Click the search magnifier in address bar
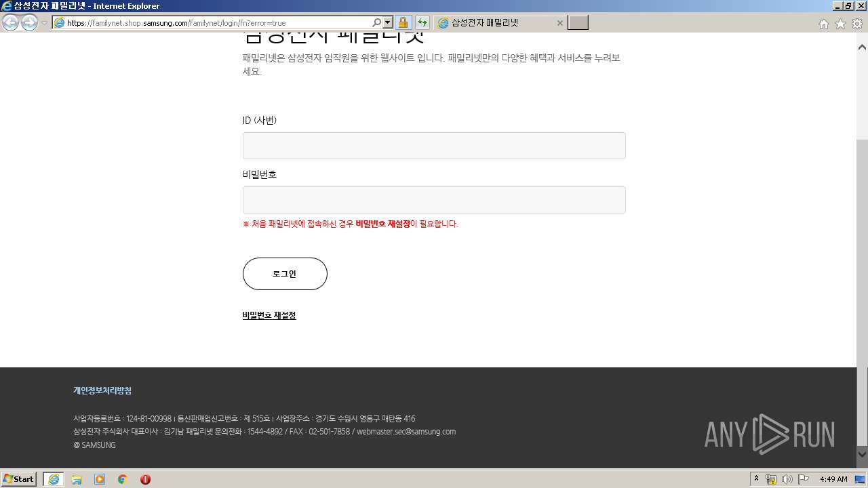 pyautogui.click(x=377, y=23)
